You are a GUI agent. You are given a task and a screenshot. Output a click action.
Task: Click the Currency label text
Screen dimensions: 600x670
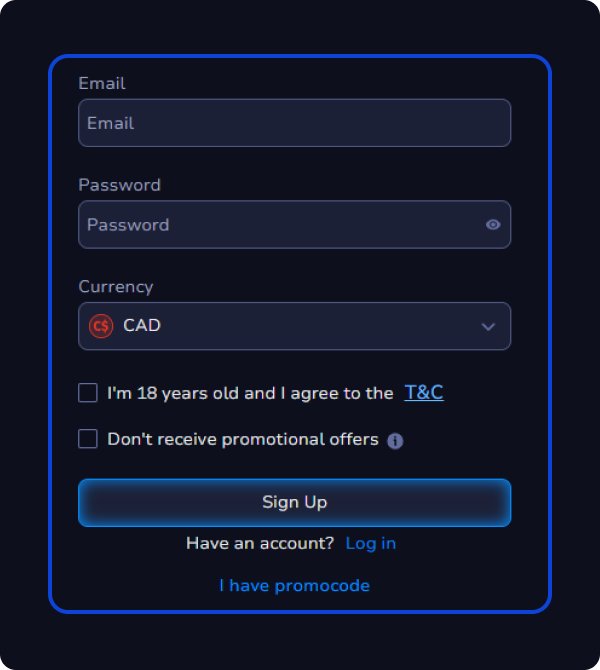point(116,287)
